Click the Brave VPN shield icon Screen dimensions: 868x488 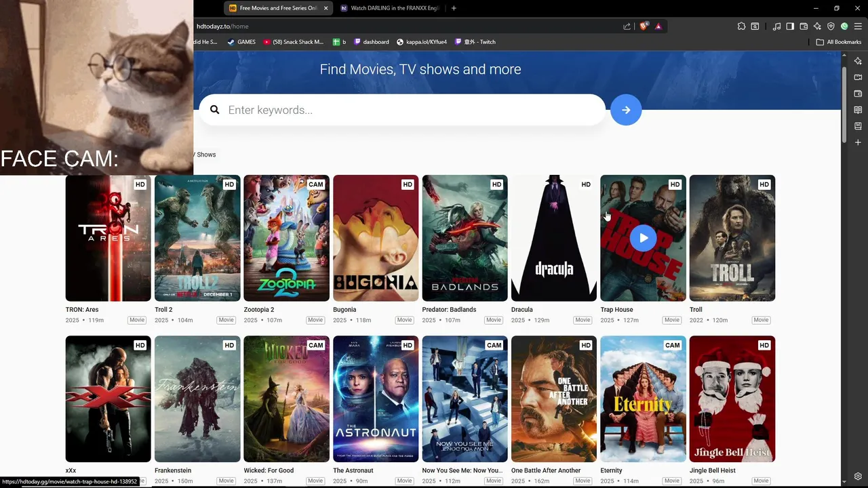pos(831,26)
